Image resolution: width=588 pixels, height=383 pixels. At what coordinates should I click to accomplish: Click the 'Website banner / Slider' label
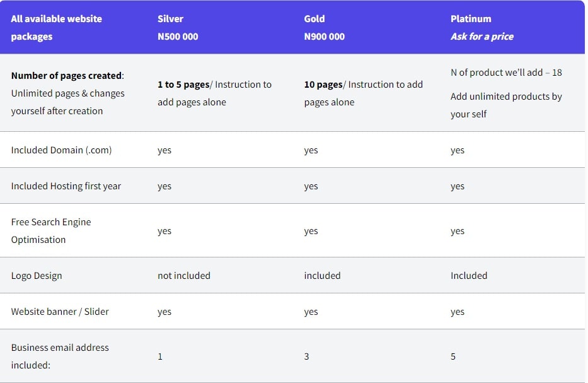coord(60,311)
